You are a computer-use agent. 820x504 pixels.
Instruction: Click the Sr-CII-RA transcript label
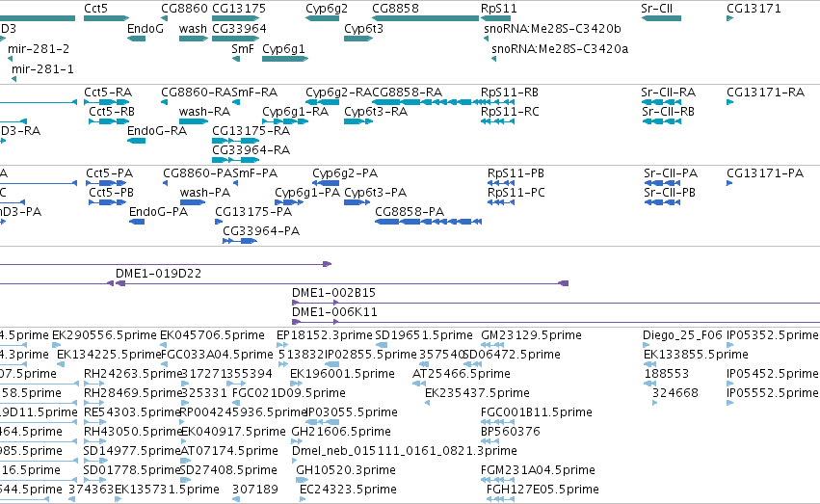click(x=669, y=93)
